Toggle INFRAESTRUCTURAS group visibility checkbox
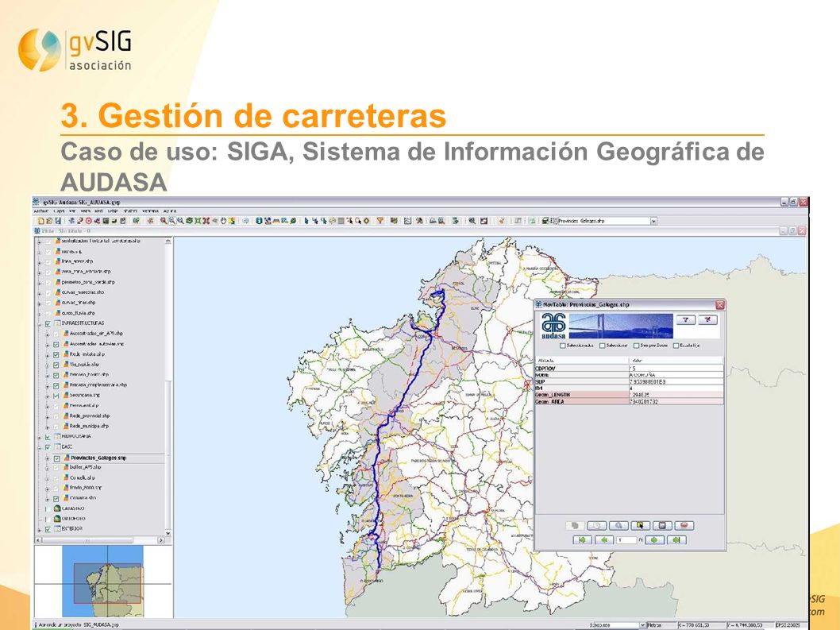840x630 pixels. point(48,324)
